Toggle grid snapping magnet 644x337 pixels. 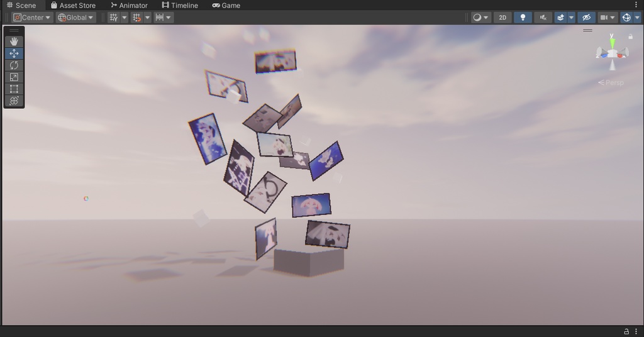click(x=136, y=17)
